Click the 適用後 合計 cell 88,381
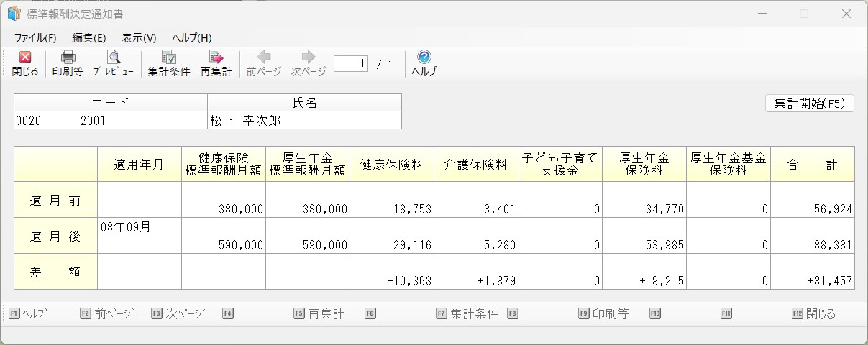The width and height of the screenshot is (868, 345). click(812, 236)
